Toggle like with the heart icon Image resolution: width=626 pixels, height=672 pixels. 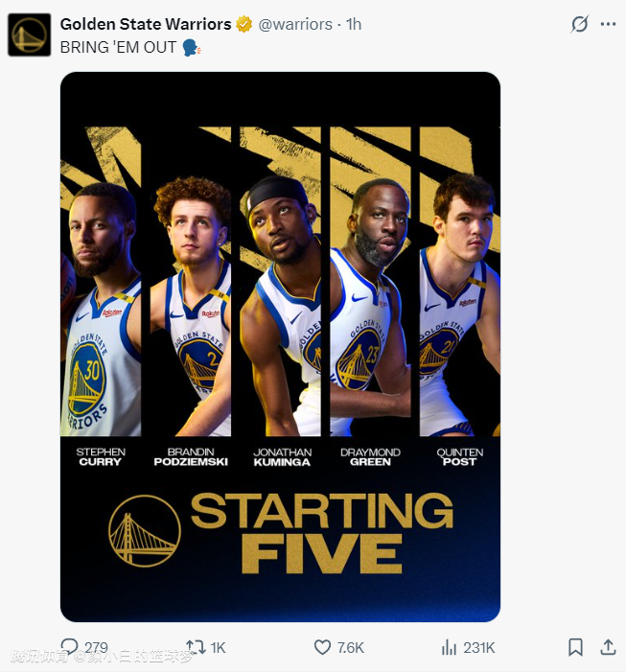tap(323, 647)
